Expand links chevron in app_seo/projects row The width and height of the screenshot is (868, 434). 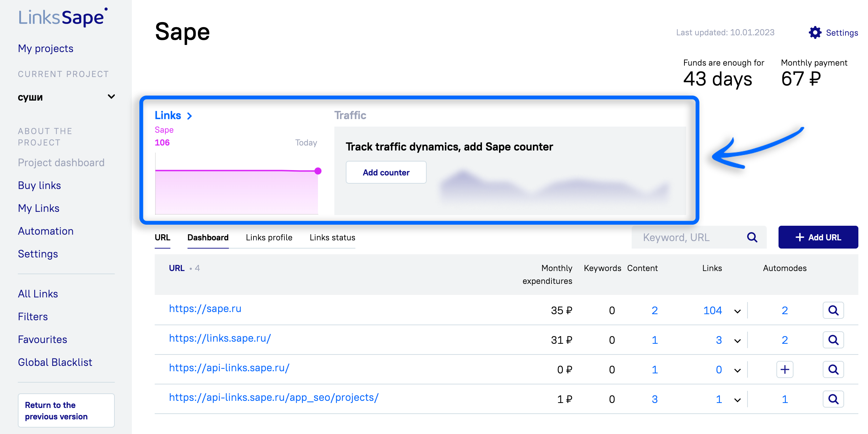point(738,400)
